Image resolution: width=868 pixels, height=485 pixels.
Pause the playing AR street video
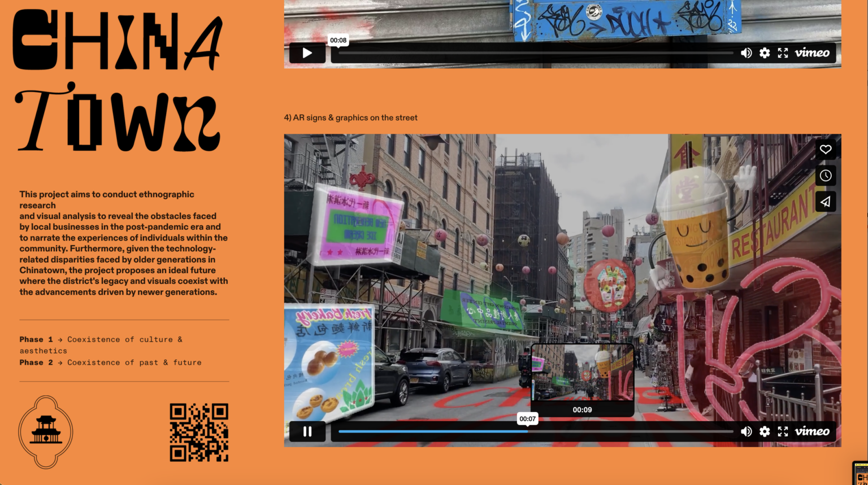click(x=307, y=432)
